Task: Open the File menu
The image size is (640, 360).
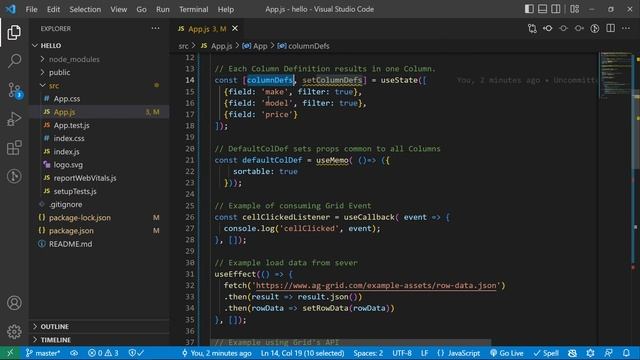Action: click(31, 9)
